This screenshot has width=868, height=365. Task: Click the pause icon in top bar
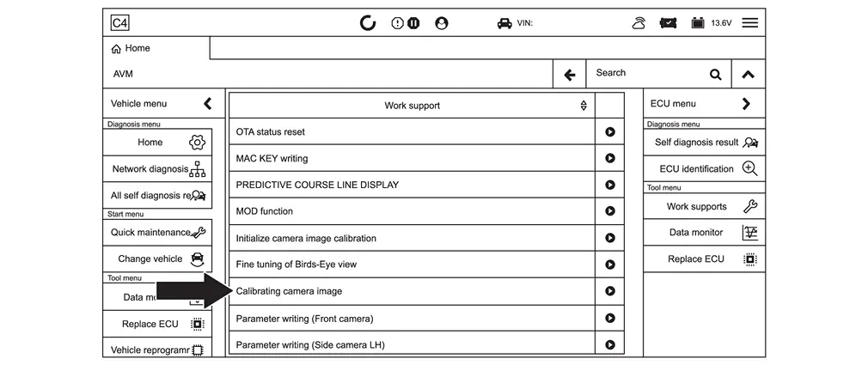[413, 23]
